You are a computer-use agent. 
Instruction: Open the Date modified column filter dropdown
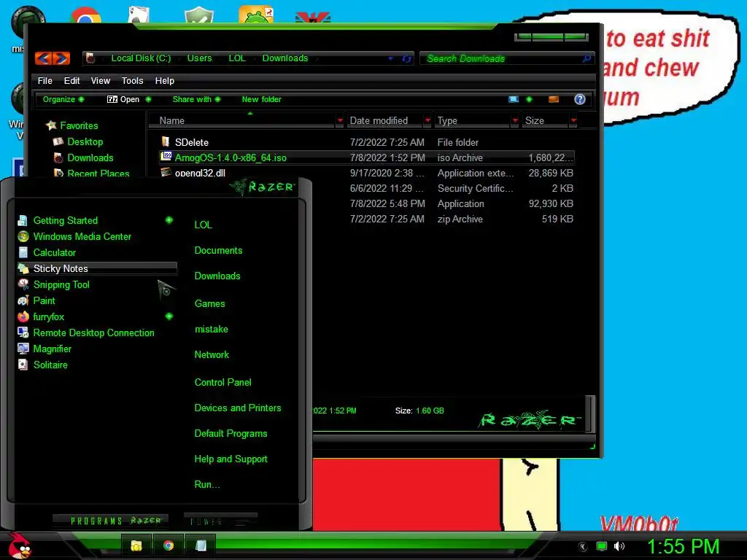point(427,120)
